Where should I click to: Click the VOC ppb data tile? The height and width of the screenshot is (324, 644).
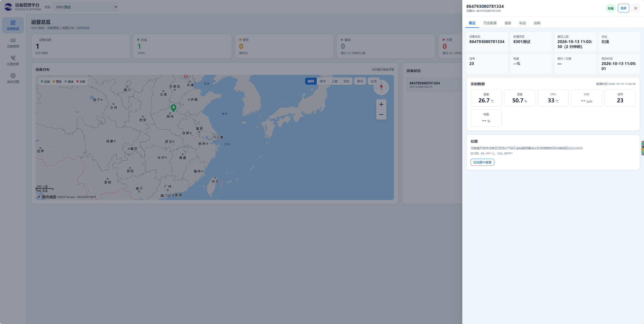(x=586, y=98)
